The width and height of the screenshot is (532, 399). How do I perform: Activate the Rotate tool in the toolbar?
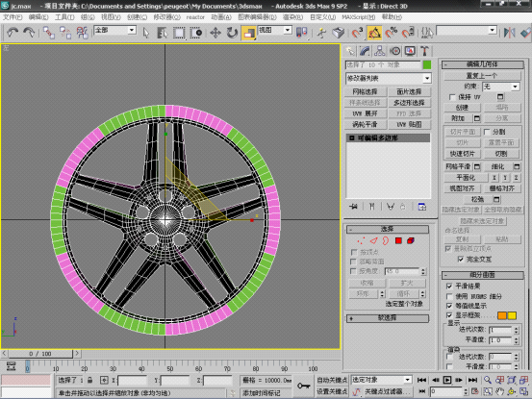tap(232, 33)
